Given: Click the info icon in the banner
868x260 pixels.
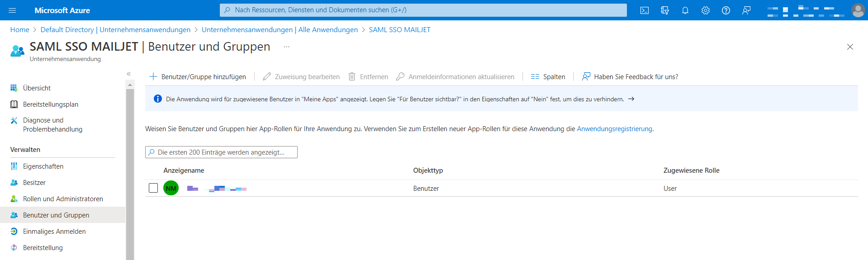Looking at the screenshot, I should click(157, 99).
